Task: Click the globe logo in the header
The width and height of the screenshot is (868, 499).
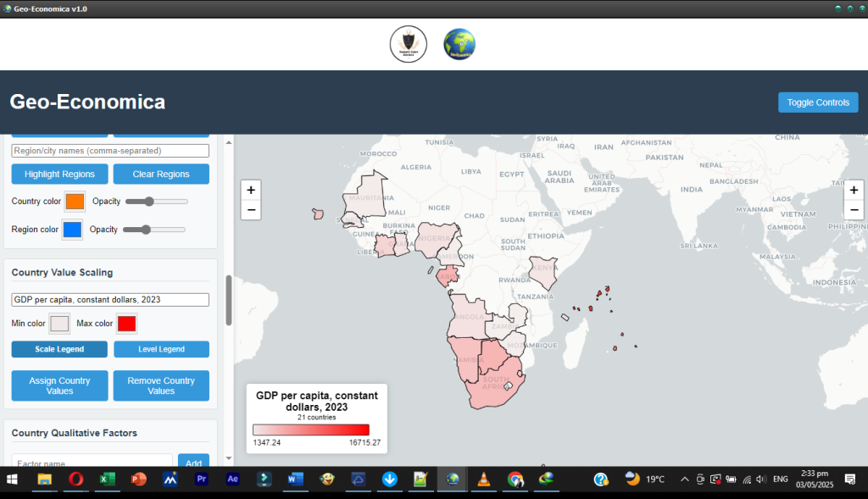Action: (x=459, y=44)
